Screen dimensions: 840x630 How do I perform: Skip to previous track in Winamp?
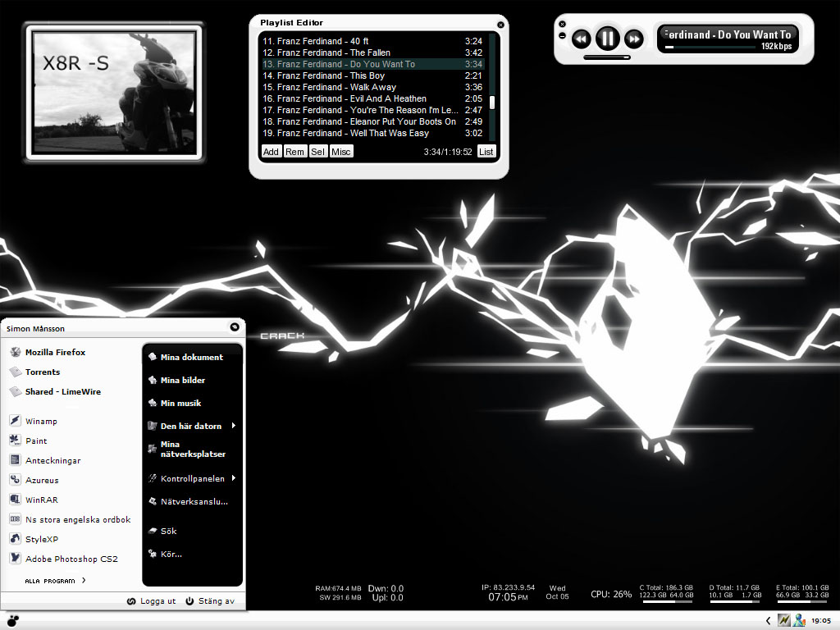click(582, 39)
